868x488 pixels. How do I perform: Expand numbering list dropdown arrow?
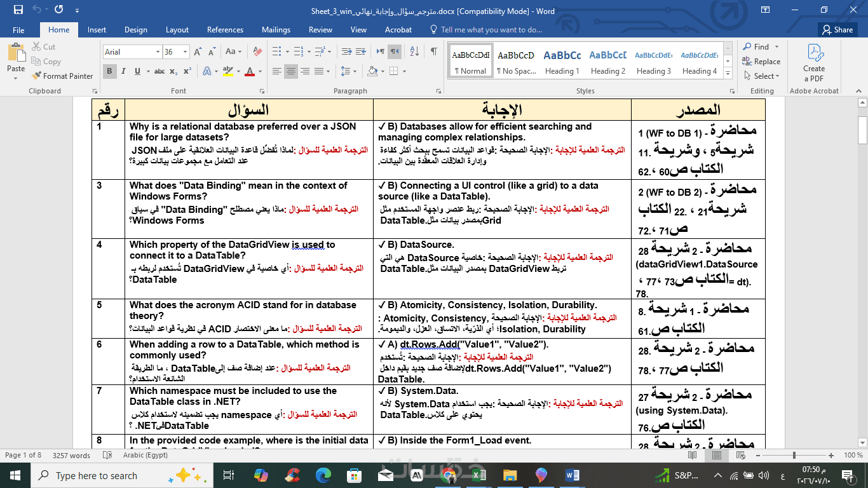309,52
